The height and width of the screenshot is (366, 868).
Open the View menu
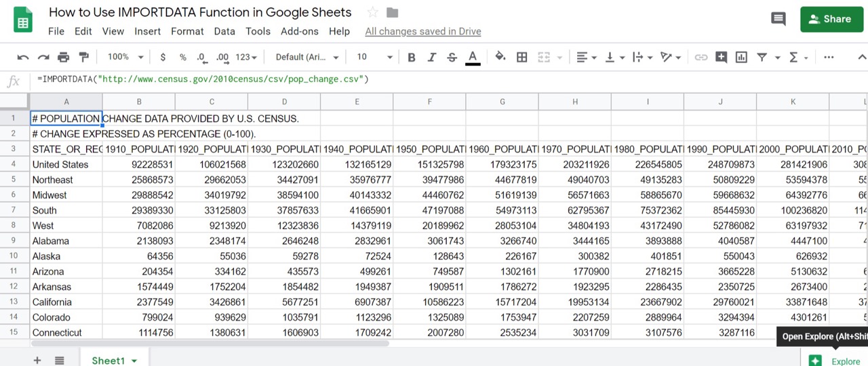click(113, 31)
